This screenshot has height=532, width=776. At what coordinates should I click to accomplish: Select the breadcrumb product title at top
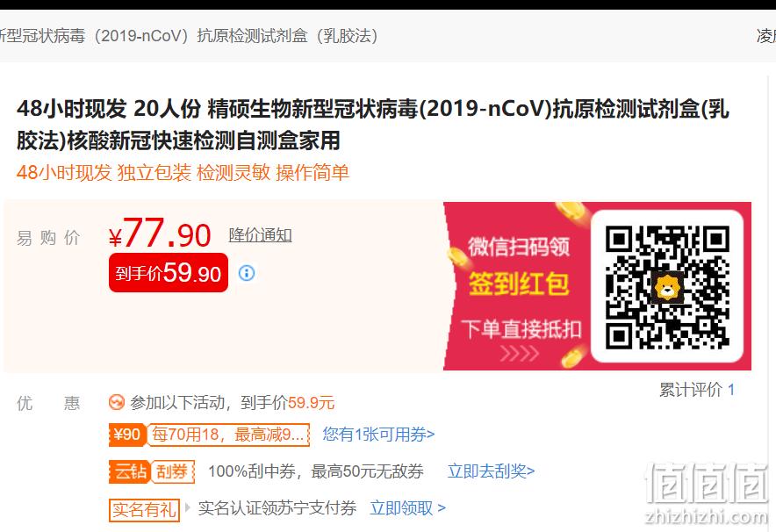(189, 36)
